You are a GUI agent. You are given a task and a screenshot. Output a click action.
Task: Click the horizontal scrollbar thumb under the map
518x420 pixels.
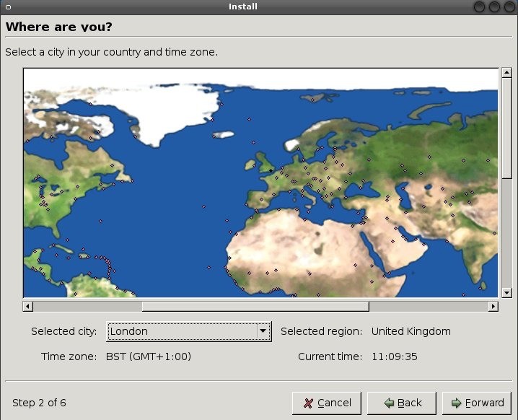tap(255, 306)
